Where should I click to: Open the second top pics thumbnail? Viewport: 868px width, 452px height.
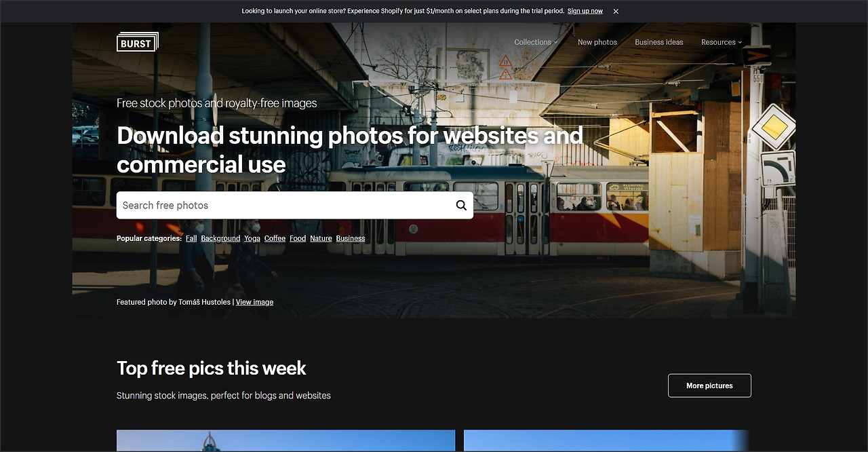pyautogui.click(x=607, y=441)
